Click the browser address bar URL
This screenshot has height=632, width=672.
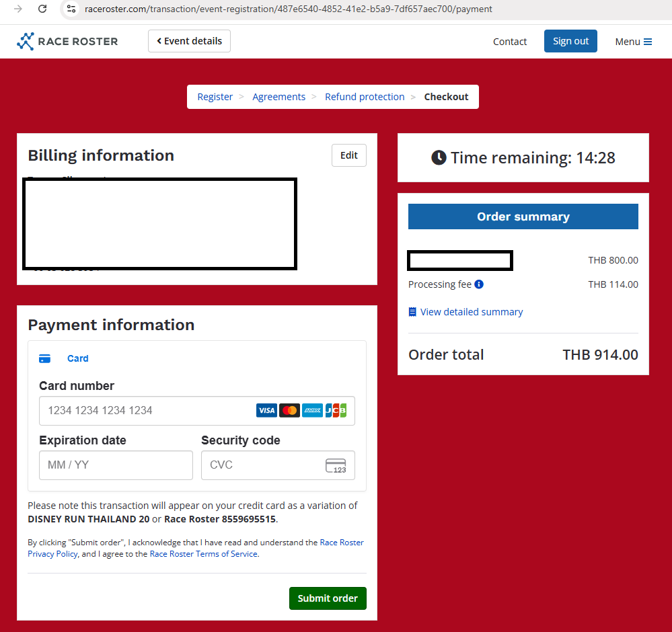[x=288, y=9]
